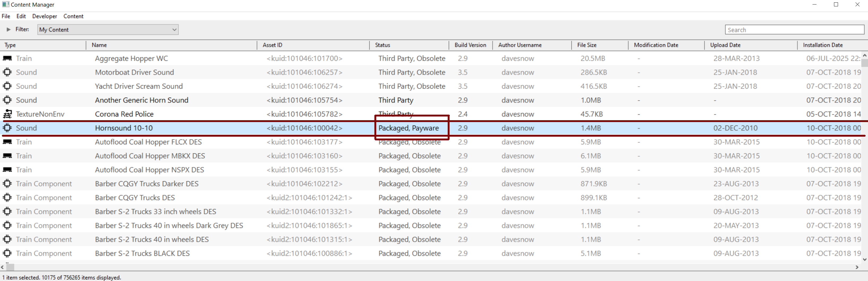
Task: Click the sound icon for Yacht Driver Scream Sound
Action: (x=7, y=86)
